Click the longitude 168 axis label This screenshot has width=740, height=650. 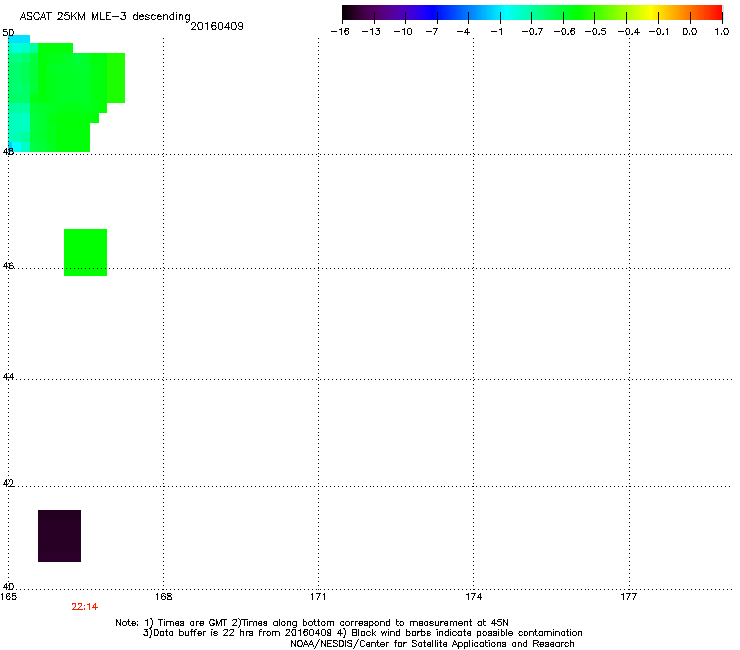(163, 597)
